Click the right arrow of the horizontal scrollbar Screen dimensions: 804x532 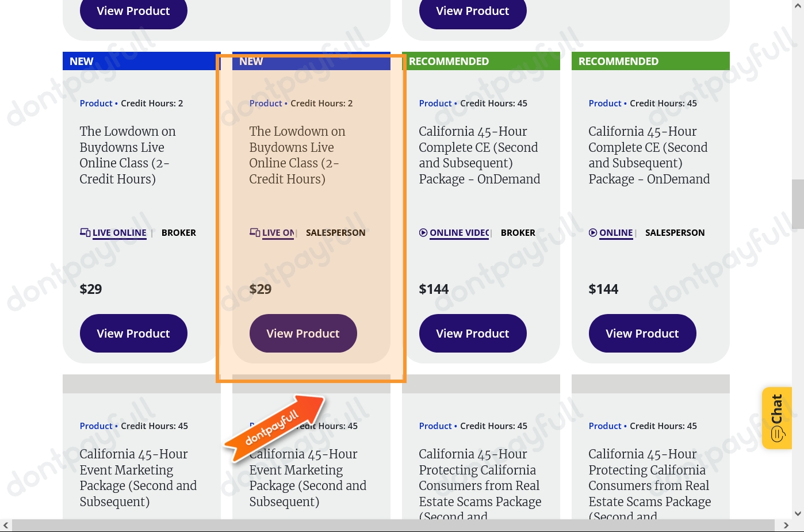pyautogui.click(x=786, y=525)
